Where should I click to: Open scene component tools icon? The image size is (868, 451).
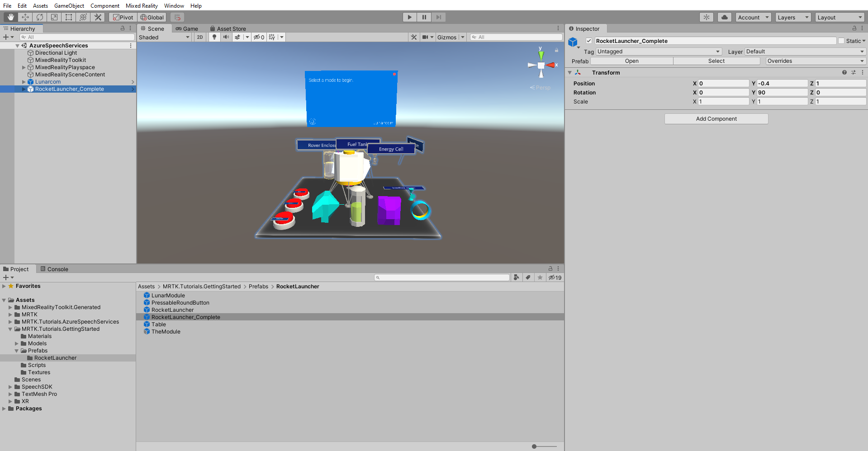414,37
